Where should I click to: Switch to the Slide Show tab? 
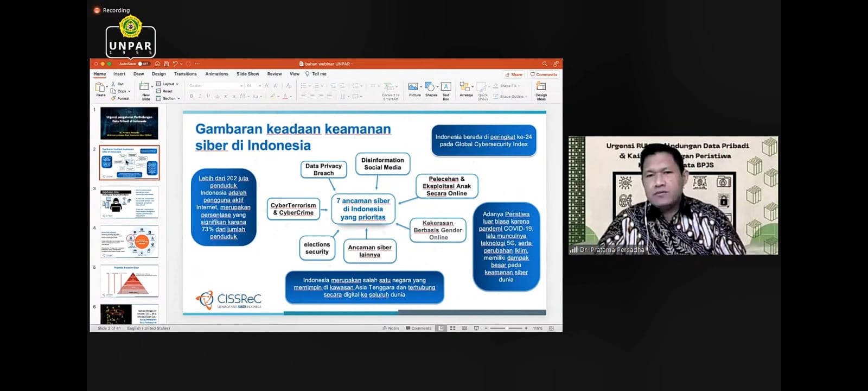(x=247, y=74)
